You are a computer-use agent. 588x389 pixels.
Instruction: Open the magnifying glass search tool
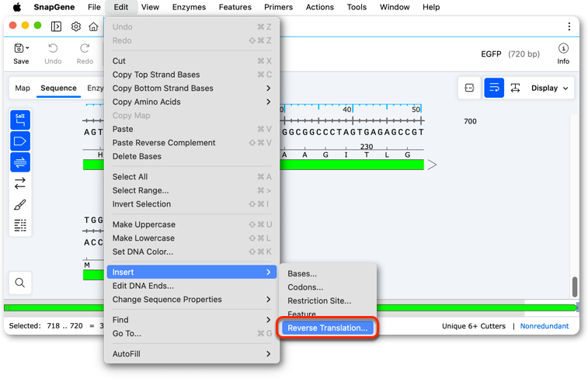[x=20, y=283]
